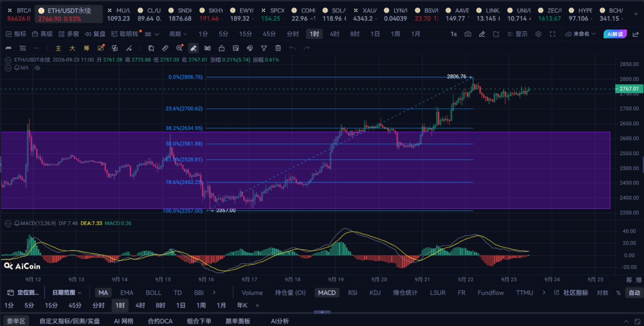Activate the zoom-in magnifier tool

(x=179, y=48)
